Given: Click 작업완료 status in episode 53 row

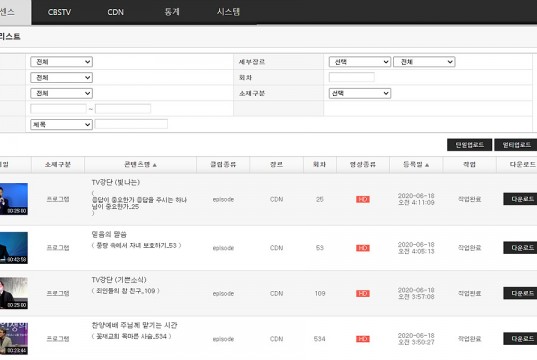Looking at the screenshot, I should pyautogui.click(x=470, y=247).
